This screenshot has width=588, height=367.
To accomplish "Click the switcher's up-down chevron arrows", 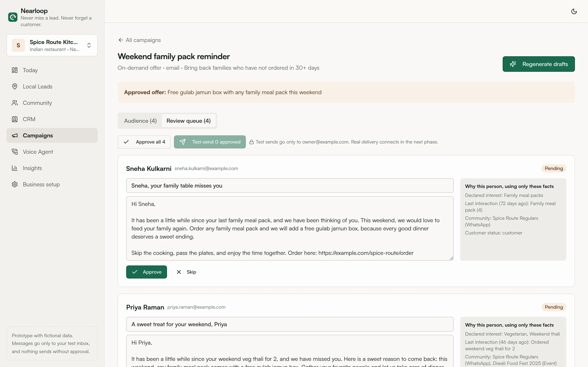I will (89, 45).
